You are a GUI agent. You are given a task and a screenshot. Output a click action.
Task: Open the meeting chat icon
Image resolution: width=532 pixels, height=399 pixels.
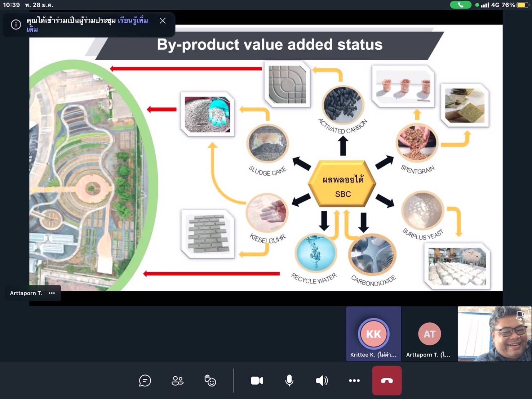pos(145,381)
